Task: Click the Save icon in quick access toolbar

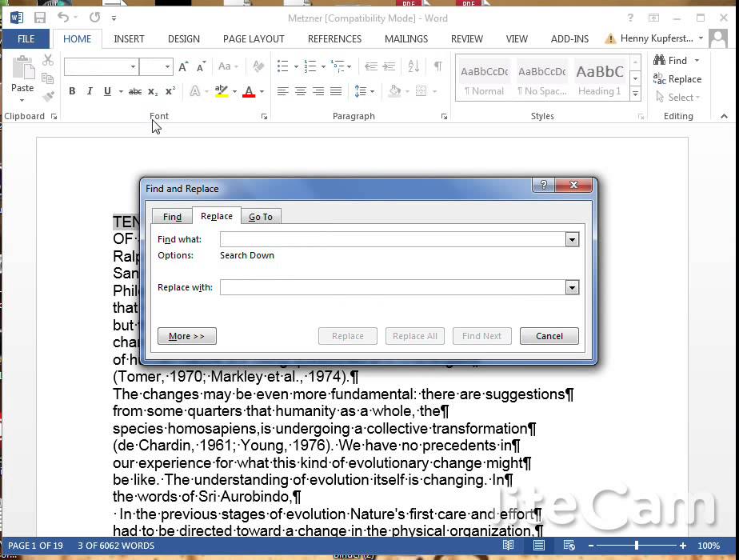Action: coord(40,18)
